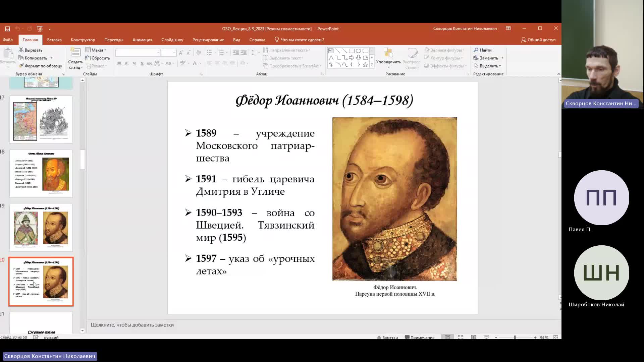Select the straight line shape
Viewport: 644px width, 362px height.
[x=338, y=51]
